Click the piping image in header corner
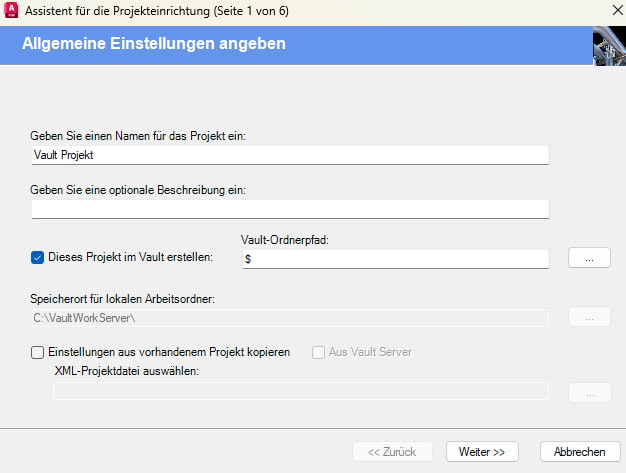This screenshot has height=473, width=626. tap(609, 46)
